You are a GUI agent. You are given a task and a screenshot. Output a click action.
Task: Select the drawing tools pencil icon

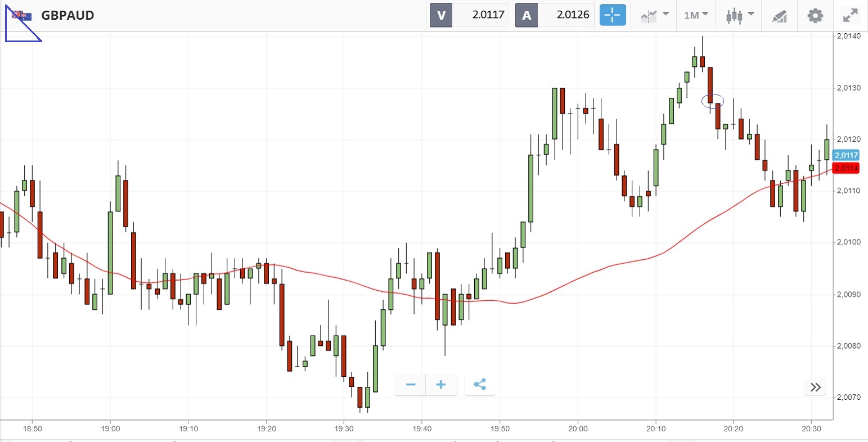pos(779,16)
